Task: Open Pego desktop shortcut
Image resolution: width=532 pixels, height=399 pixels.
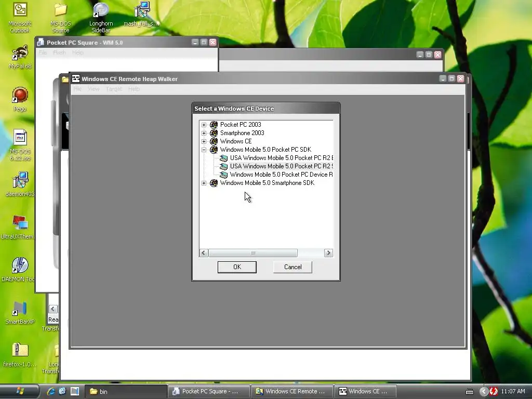Action: click(x=20, y=99)
